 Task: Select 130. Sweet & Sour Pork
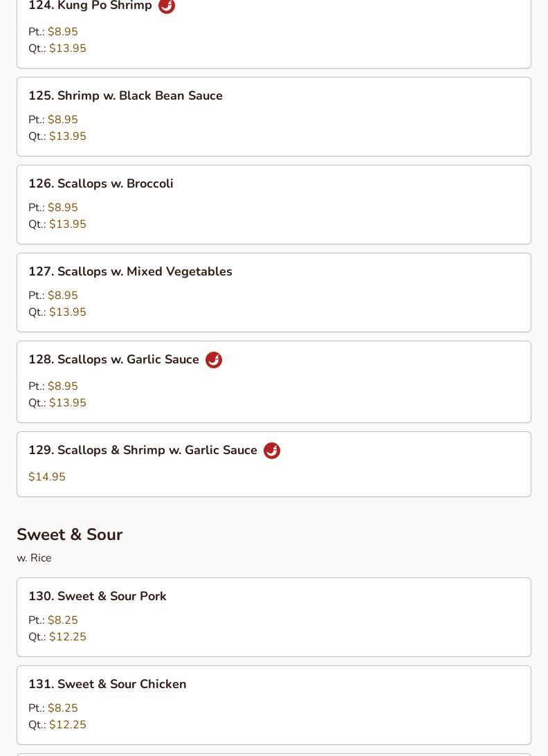click(98, 596)
